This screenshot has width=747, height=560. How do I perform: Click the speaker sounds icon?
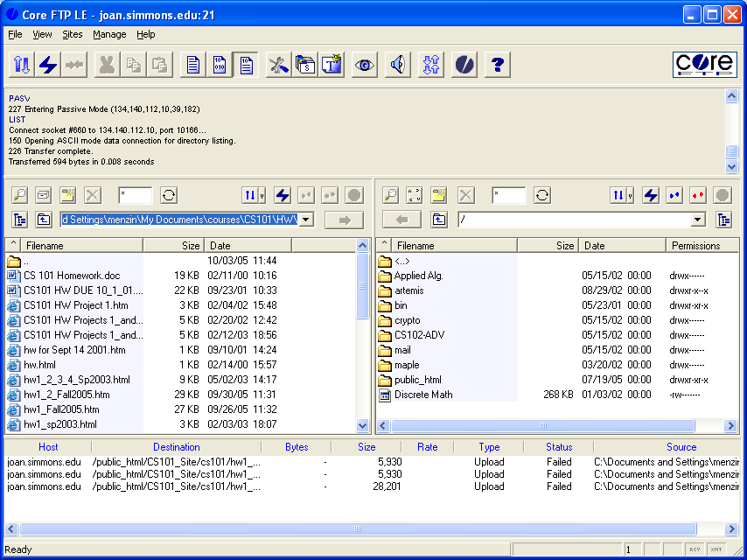tap(397, 66)
